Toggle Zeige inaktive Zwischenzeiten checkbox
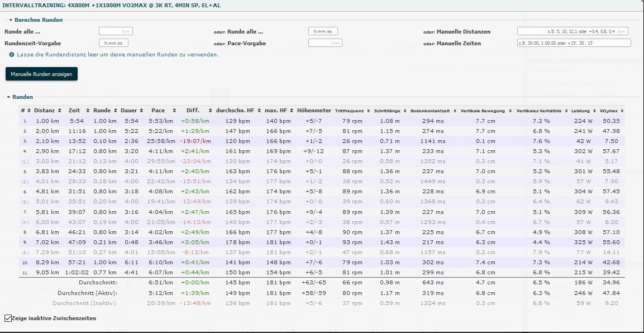Screen dimensions: 644x333 pyautogui.click(x=8, y=318)
